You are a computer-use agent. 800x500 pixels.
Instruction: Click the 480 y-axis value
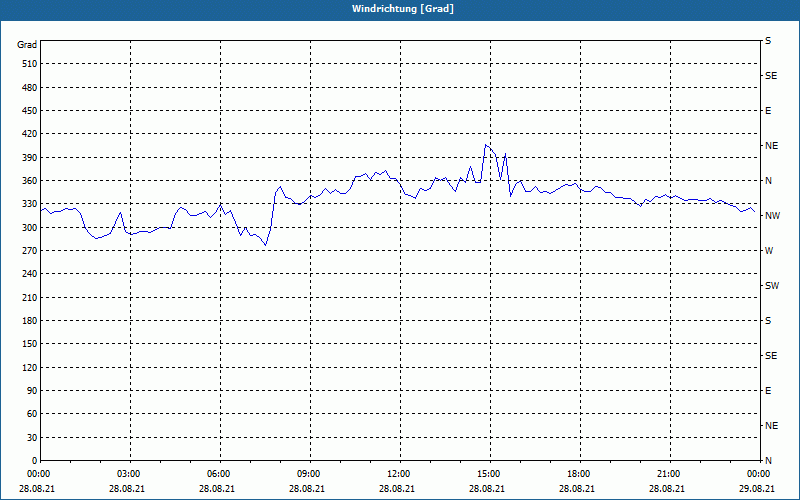tap(30, 88)
